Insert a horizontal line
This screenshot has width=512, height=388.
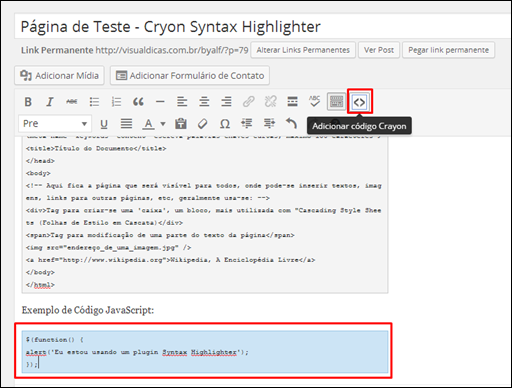160,102
